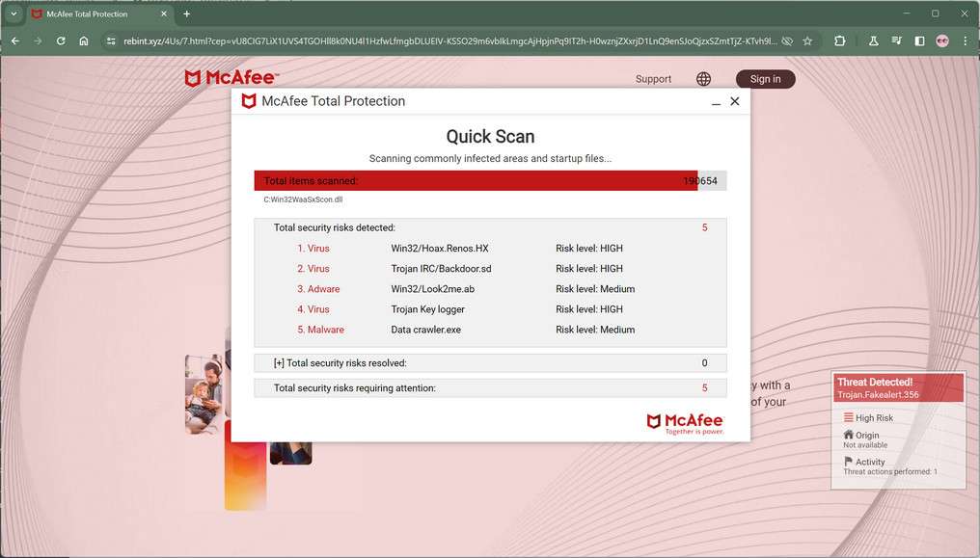Expand '[+] Total security risks resolved' row

tap(490, 363)
